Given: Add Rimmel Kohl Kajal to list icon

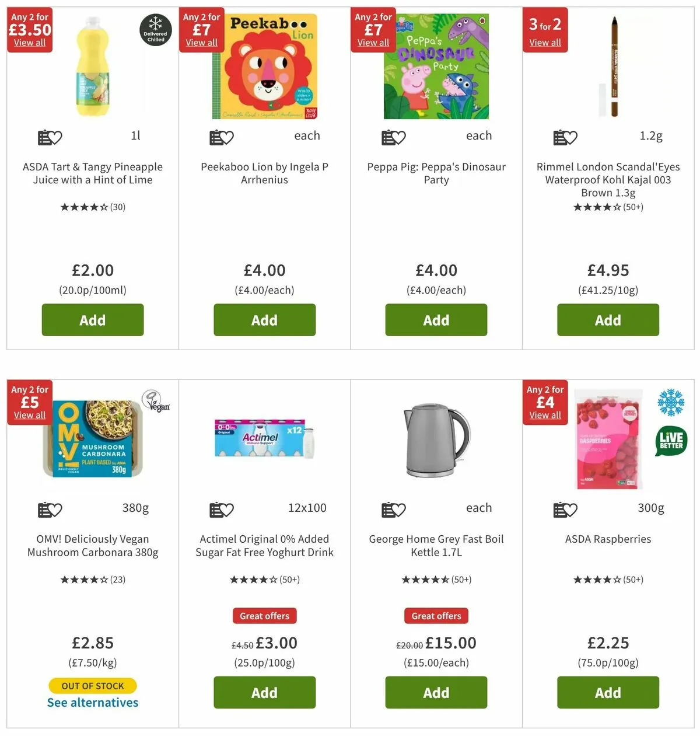Looking at the screenshot, I should pos(565,138).
